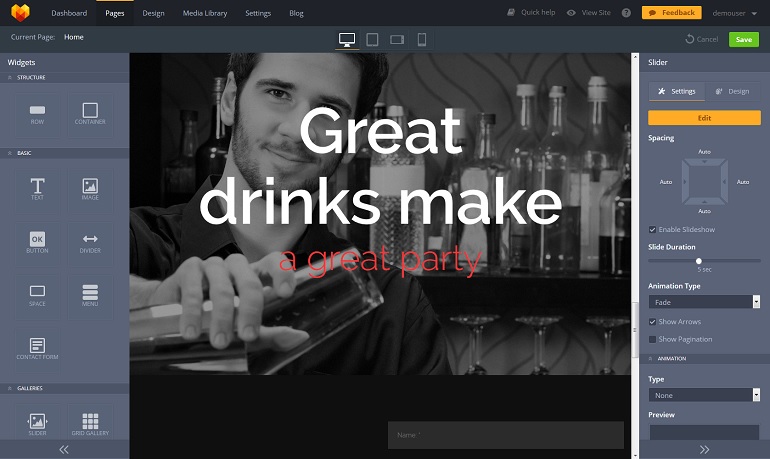Adjust the Slide Duration slider handle

tap(699, 261)
